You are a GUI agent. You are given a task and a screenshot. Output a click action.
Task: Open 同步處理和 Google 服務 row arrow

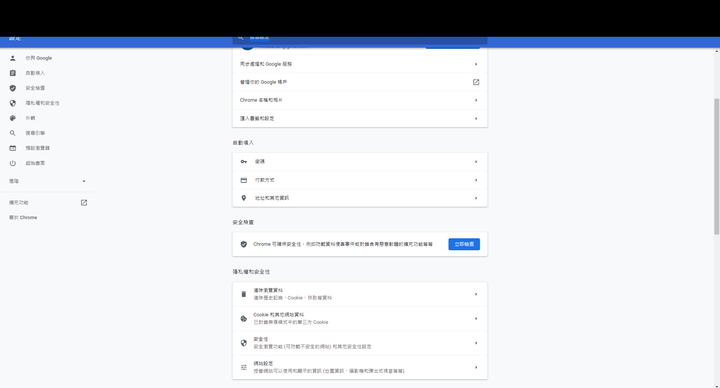[476, 64]
